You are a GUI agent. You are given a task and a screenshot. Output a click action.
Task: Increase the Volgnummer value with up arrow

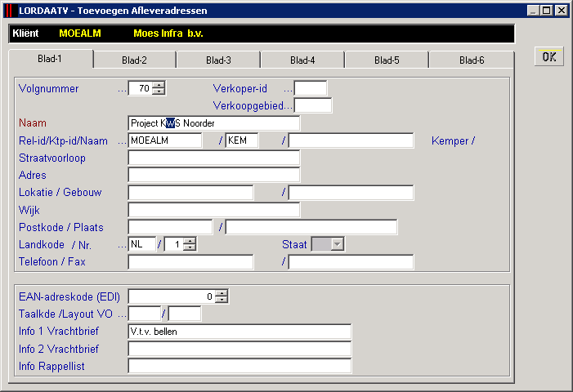click(159, 85)
